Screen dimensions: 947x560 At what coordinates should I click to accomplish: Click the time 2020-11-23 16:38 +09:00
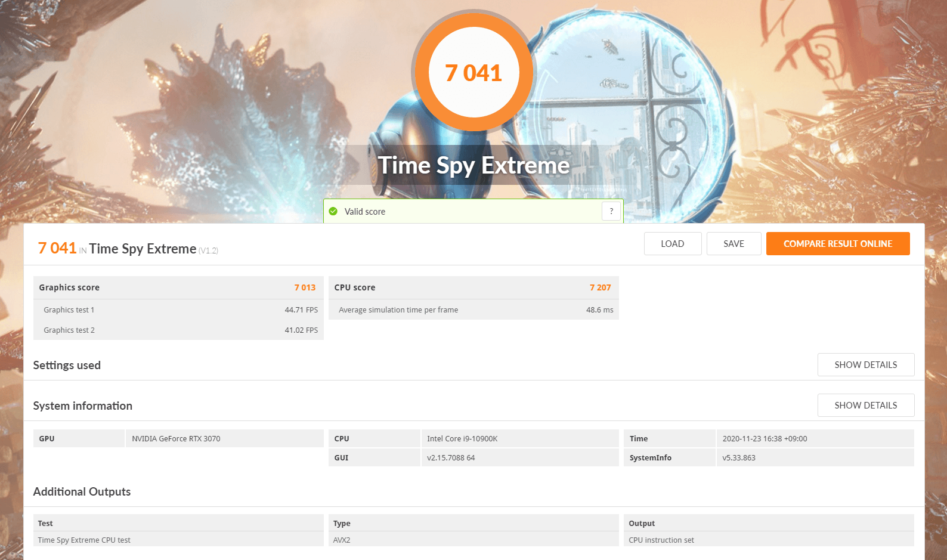tap(815, 438)
